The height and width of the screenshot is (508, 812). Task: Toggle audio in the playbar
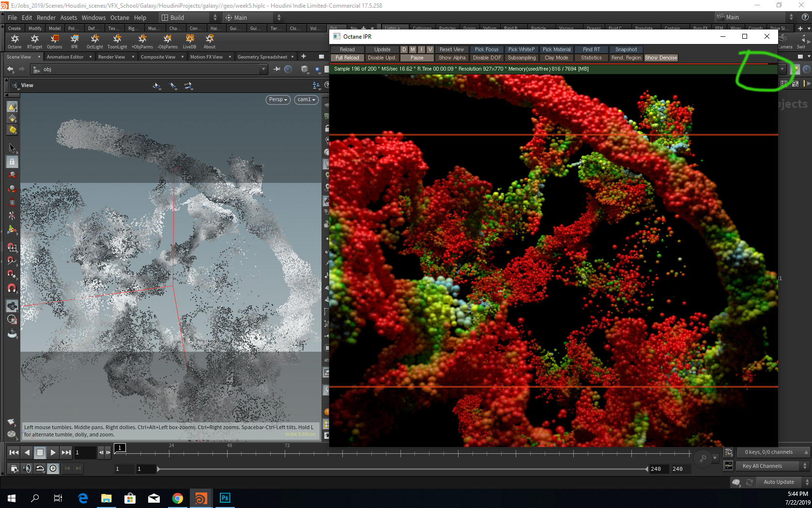coord(27,468)
